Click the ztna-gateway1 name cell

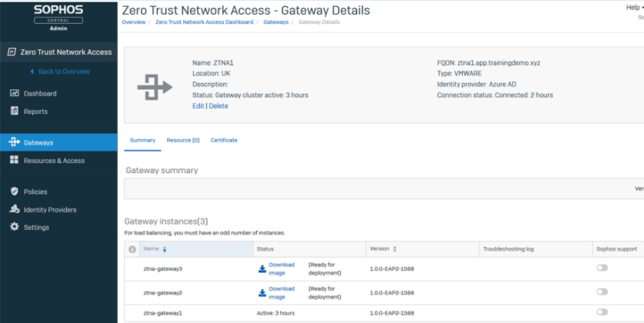coord(162,313)
